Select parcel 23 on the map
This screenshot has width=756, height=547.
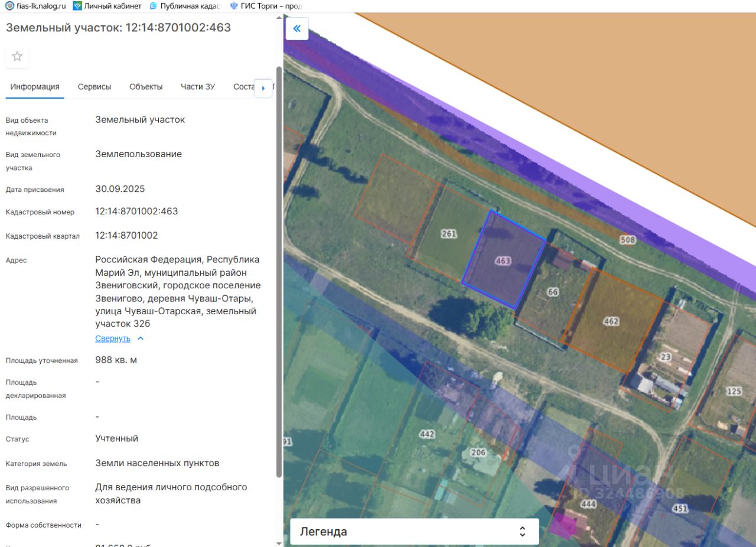[x=666, y=357]
